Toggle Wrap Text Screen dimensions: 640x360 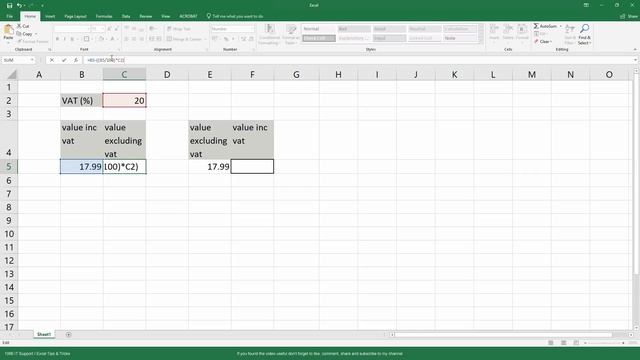179,29
